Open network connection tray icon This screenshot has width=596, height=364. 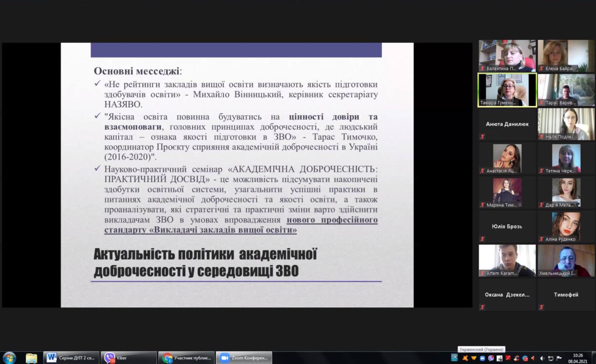pyautogui.click(x=551, y=358)
